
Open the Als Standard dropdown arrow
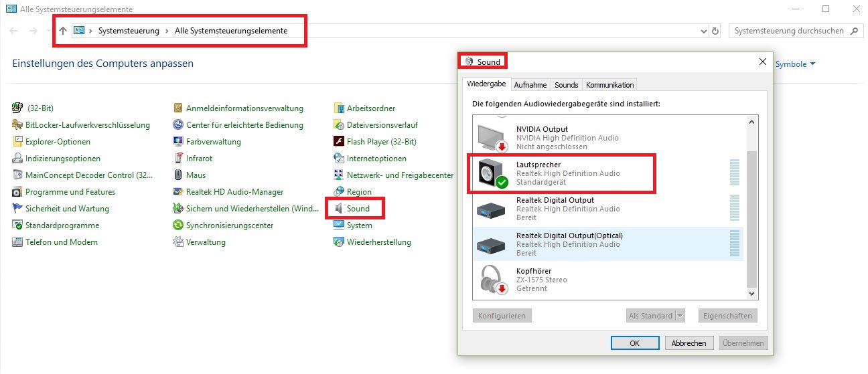pyautogui.click(x=680, y=316)
